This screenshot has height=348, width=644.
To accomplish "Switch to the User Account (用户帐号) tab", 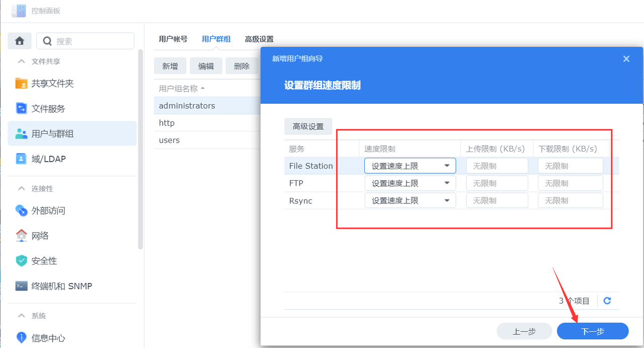I will pos(173,39).
